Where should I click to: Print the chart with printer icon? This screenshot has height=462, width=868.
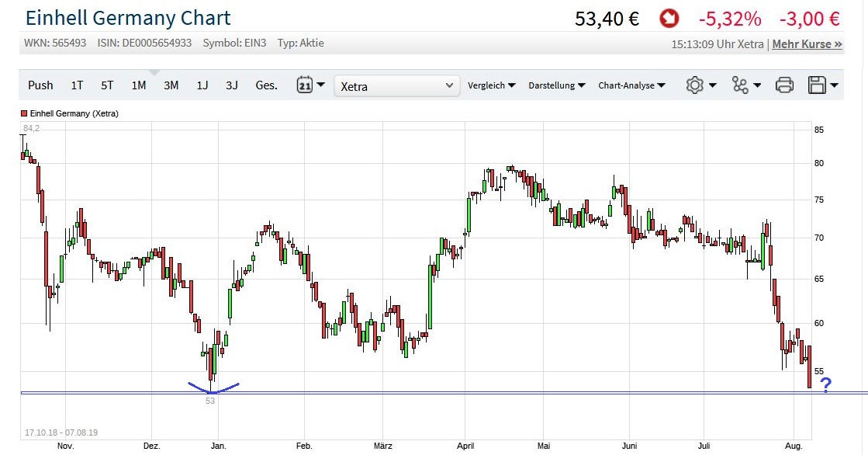click(784, 85)
